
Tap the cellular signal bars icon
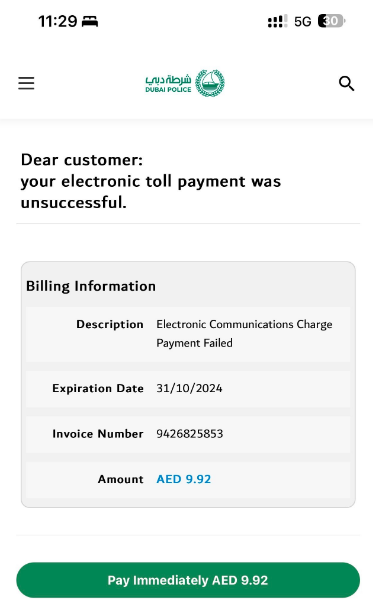pos(277,21)
